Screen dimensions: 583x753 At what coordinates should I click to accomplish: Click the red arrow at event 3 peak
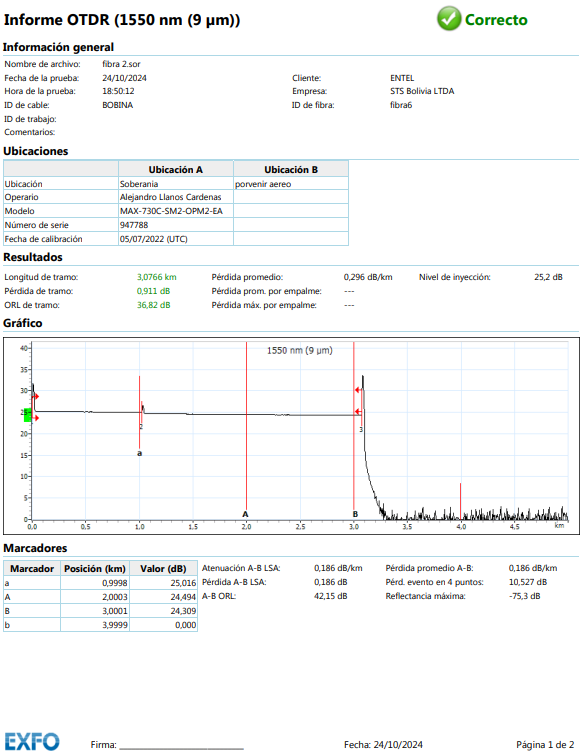(358, 390)
